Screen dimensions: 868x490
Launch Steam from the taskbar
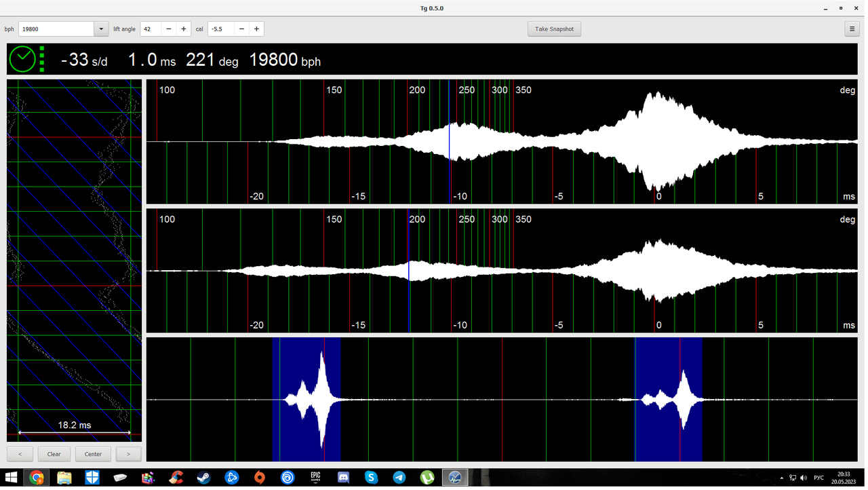click(x=204, y=478)
